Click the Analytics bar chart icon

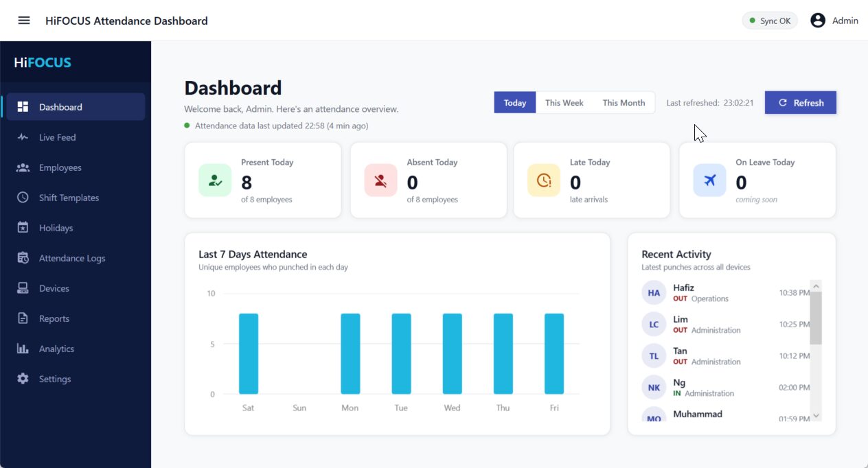point(23,349)
